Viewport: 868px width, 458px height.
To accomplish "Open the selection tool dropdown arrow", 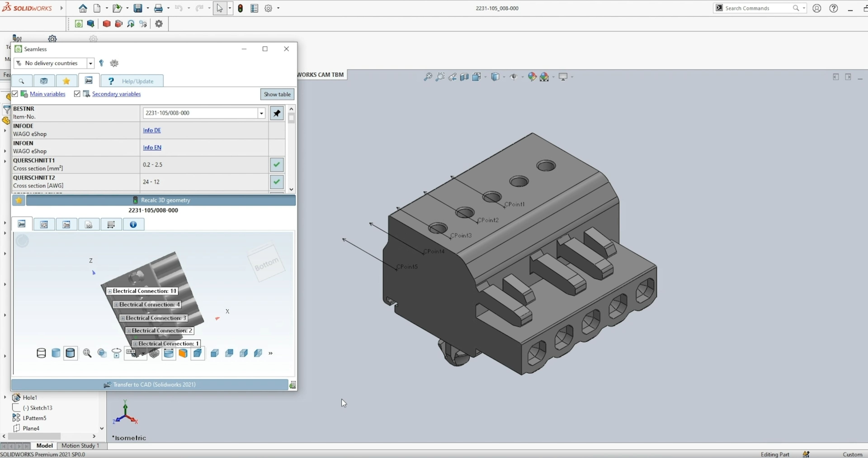I will [230, 8].
